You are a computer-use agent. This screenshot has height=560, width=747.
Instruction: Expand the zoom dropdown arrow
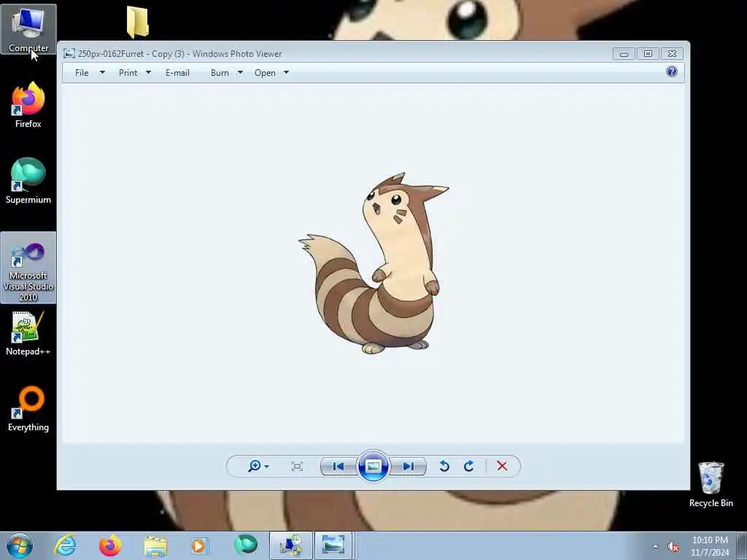pyautogui.click(x=266, y=467)
